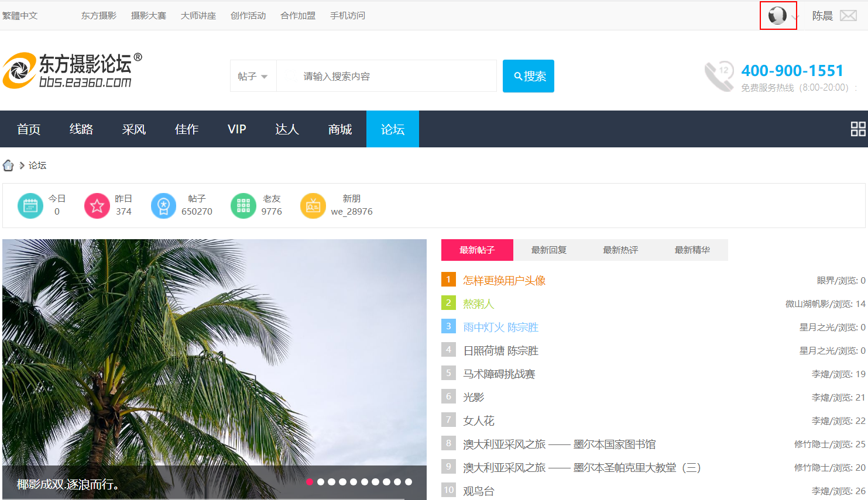
Task: Expand the 帖子 search type dropdown
Action: [x=253, y=76]
